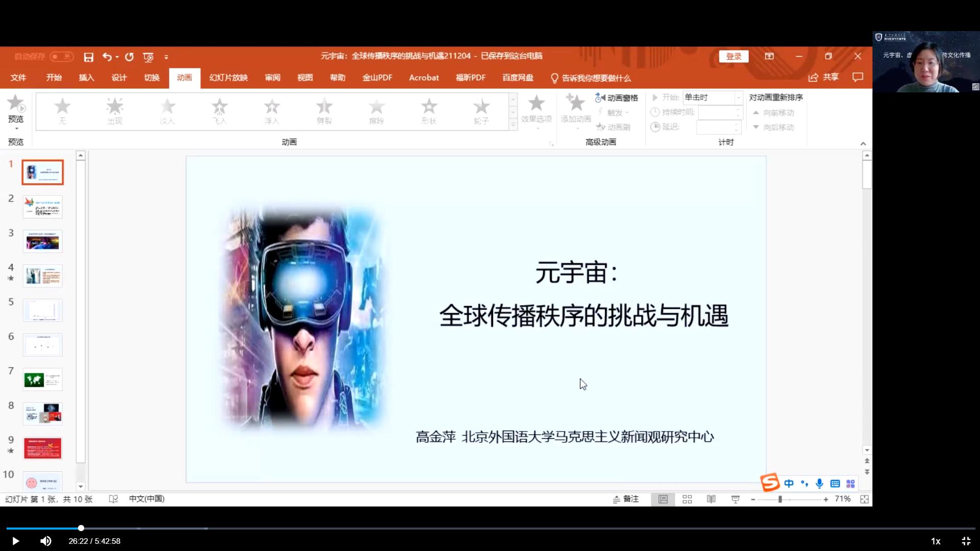
Task: Expand the animation gallery more arrow
Action: (513, 125)
